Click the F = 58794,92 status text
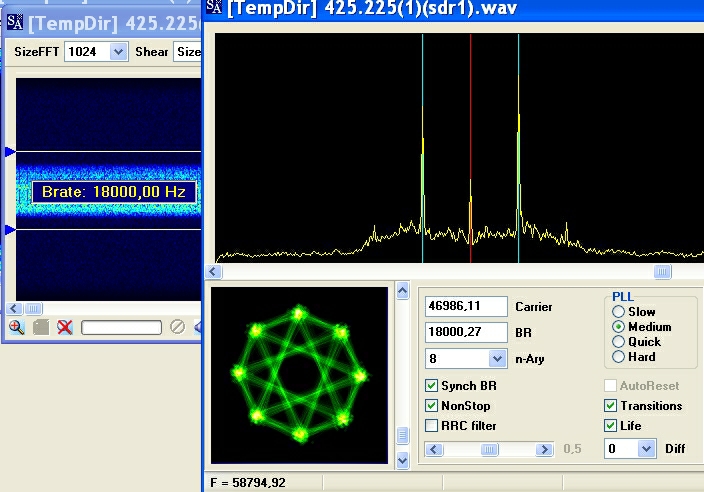 pyautogui.click(x=248, y=483)
